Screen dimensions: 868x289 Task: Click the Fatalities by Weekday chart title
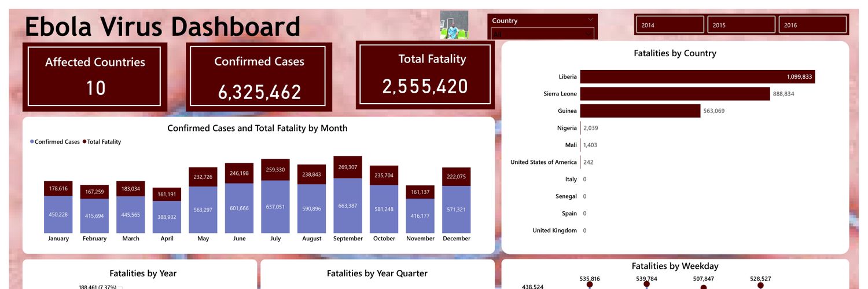coord(675,266)
